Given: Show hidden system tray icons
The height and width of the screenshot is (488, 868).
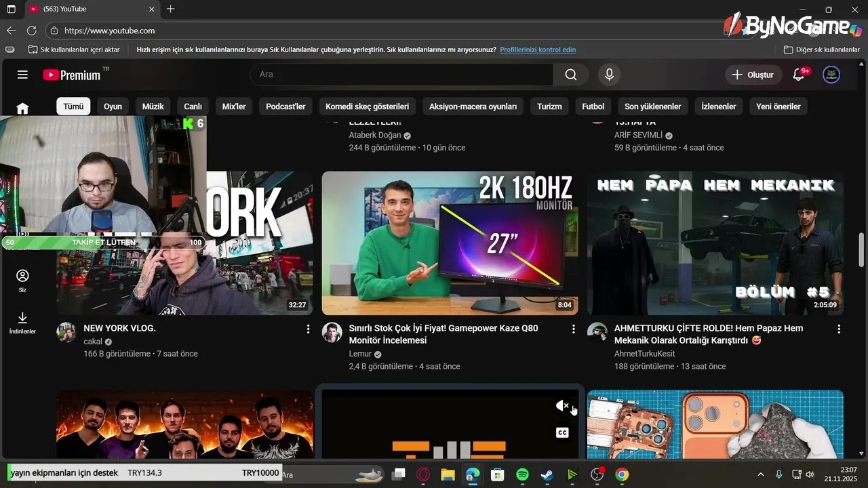Looking at the screenshot, I should click(x=760, y=474).
